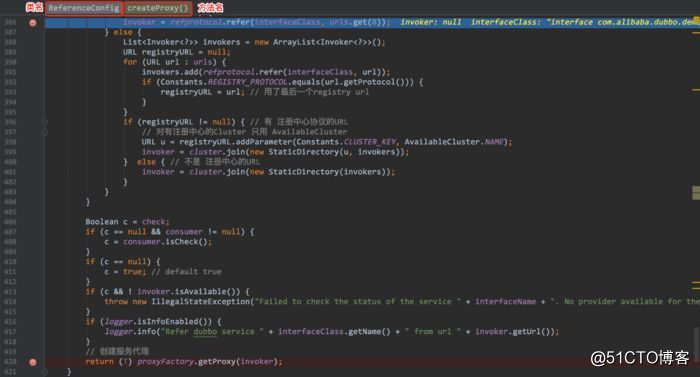Click the 'logger.info(' call
Image resolution: width=700 pixels, height=377 pixels.
click(132, 331)
